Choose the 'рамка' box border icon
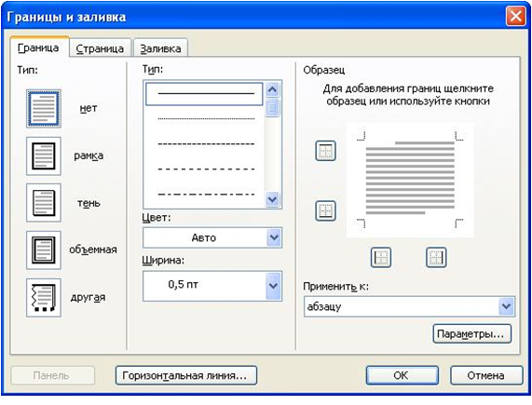Image resolution: width=532 pixels, height=405 pixels. (44, 155)
